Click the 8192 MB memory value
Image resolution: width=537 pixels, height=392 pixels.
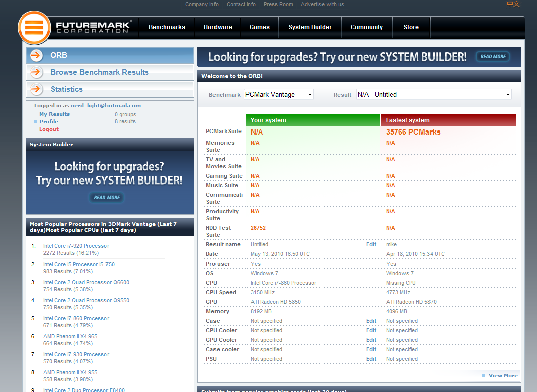click(261, 312)
